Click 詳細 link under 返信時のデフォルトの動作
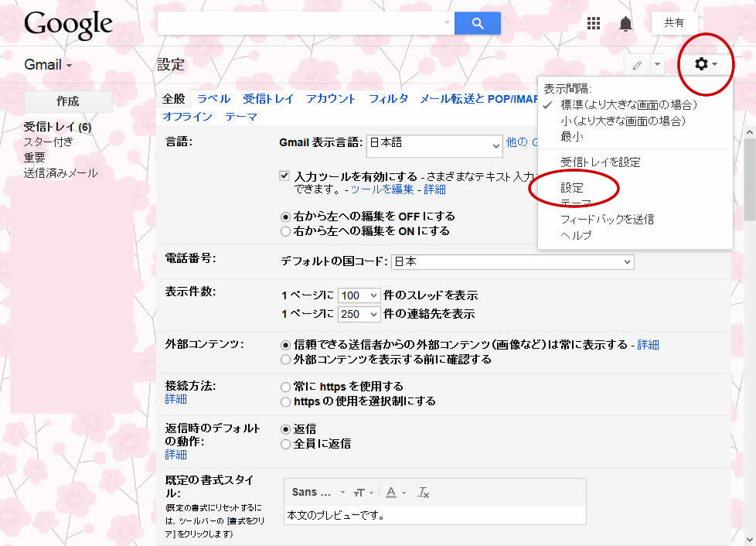Viewport: 756px width, 546px height. tap(175, 455)
